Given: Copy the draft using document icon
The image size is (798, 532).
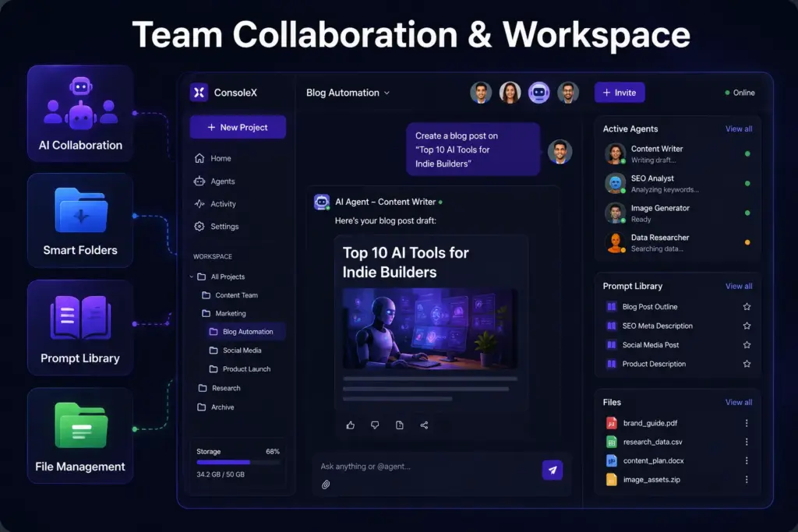Looking at the screenshot, I should click(x=400, y=425).
